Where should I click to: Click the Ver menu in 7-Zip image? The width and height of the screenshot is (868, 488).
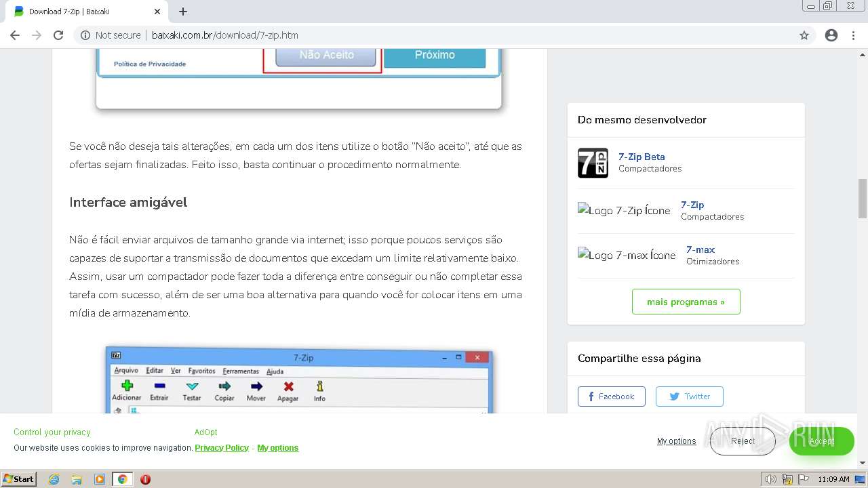click(176, 371)
